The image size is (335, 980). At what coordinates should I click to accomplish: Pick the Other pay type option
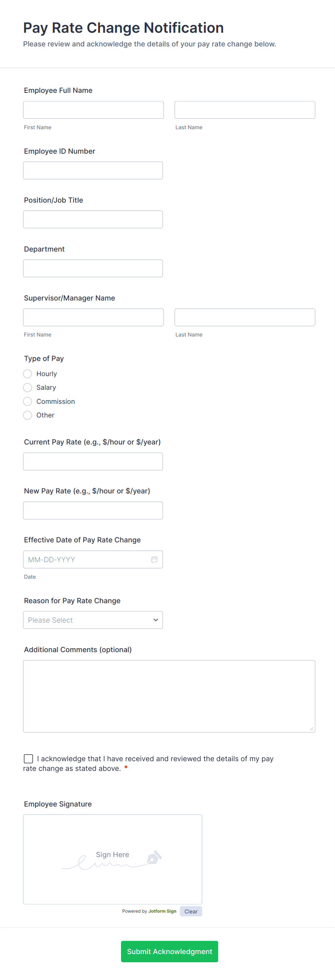click(28, 415)
